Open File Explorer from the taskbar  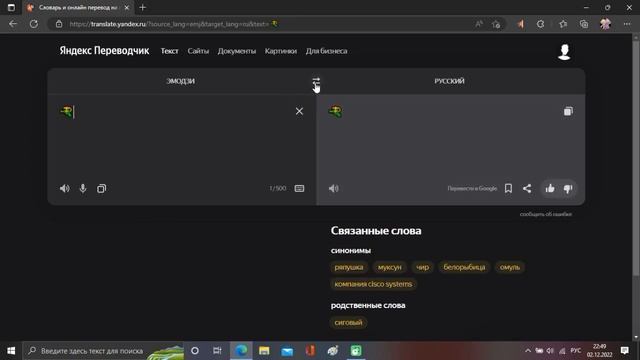click(x=264, y=351)
